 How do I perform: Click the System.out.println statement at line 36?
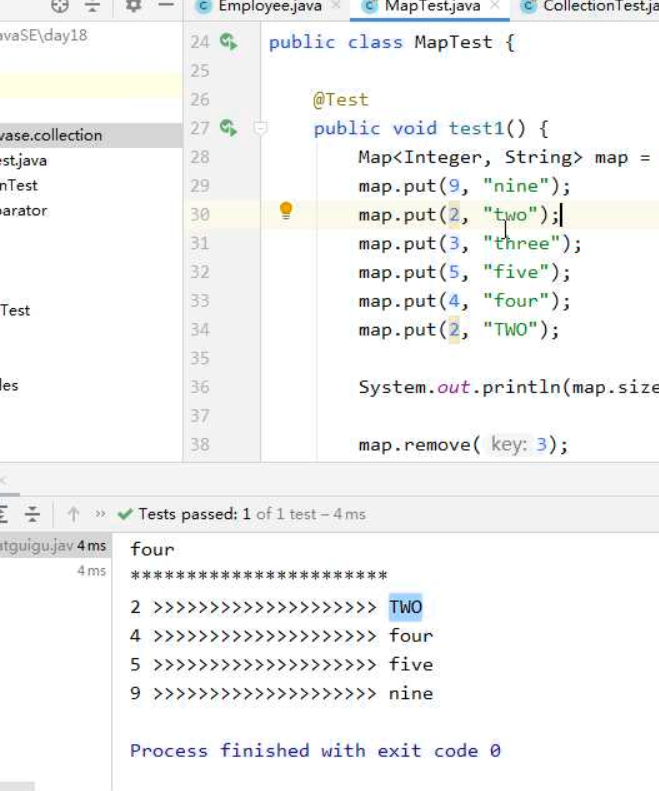click(x=509, y=387)
